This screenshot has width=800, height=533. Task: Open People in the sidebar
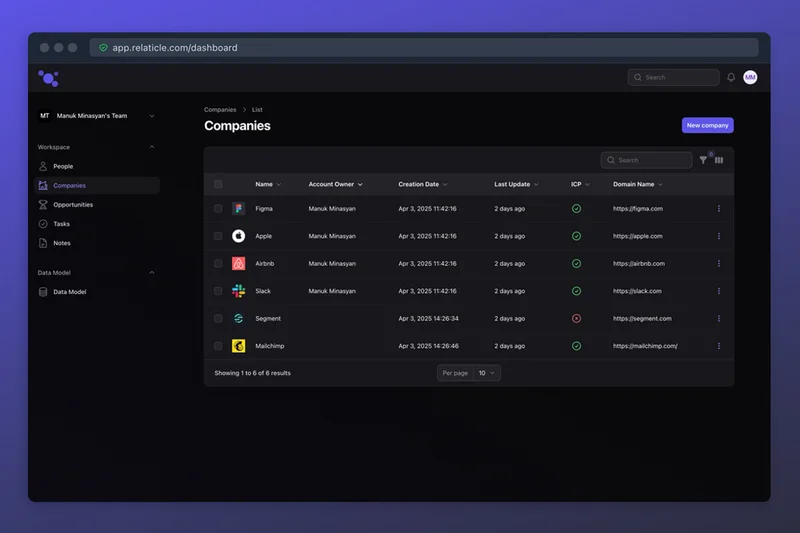(x=63, y=166)
